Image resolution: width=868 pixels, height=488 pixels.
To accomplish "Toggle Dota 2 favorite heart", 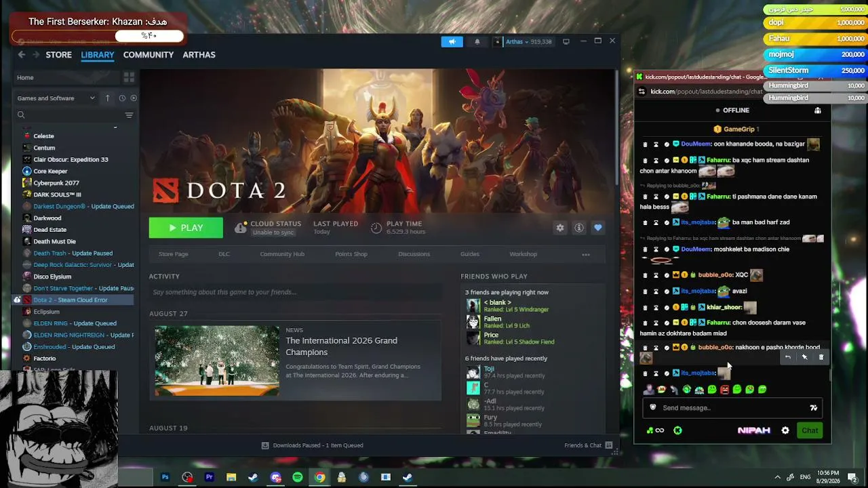I will [598, 228].
